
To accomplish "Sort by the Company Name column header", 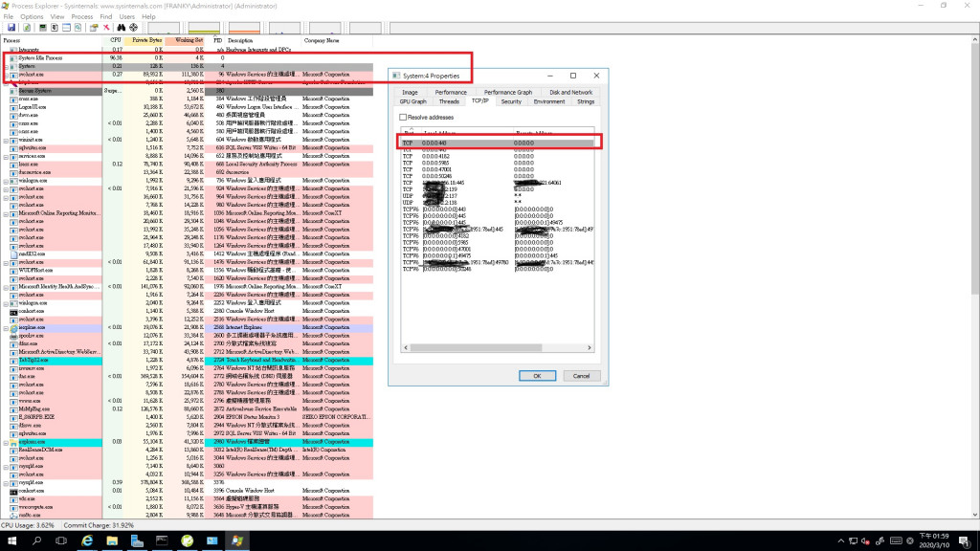I will [x=338, y=40].
